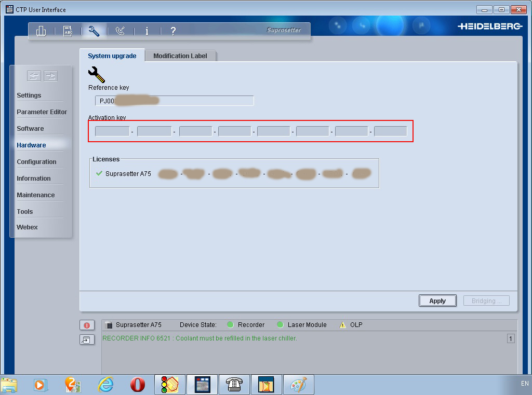The height and width of the screenshot is (395, 532).
Task: Go forward using the sidebar right arrow
Action: coord(50,76)
